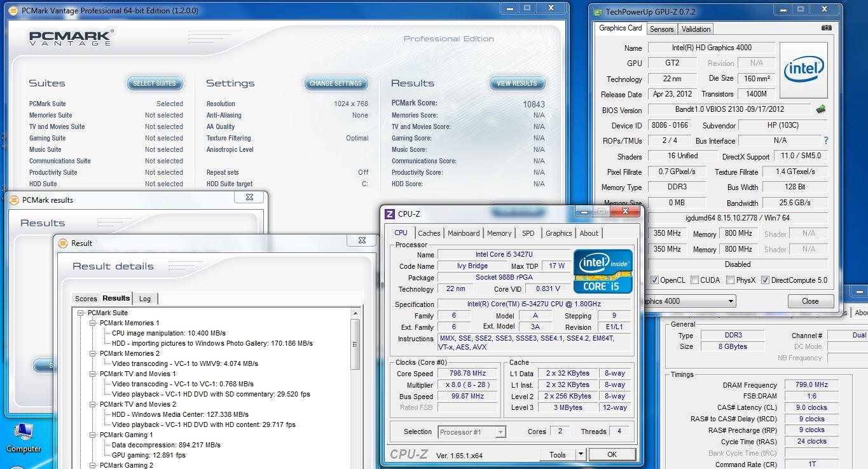Collapse the PCMark Gaming 1 node
This screenshot has width=868, height=469.
pyautogui.click(x=93, y=435)
